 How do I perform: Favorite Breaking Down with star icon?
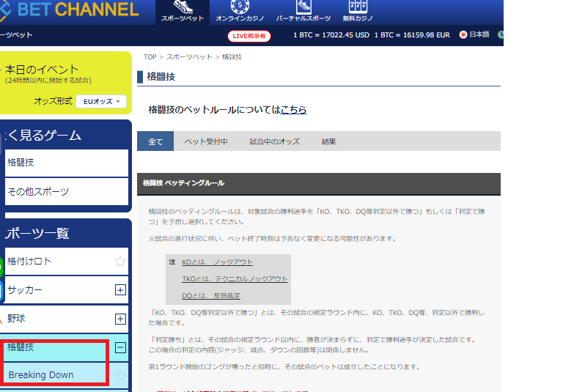coord(120,375)
